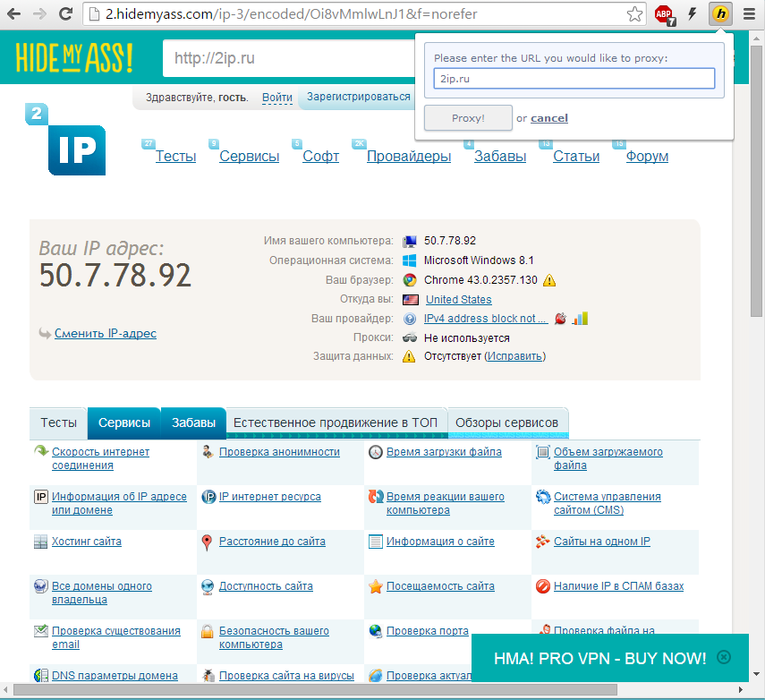
Task: Bookmark page with the star icon
Action: tap(634, 14)
